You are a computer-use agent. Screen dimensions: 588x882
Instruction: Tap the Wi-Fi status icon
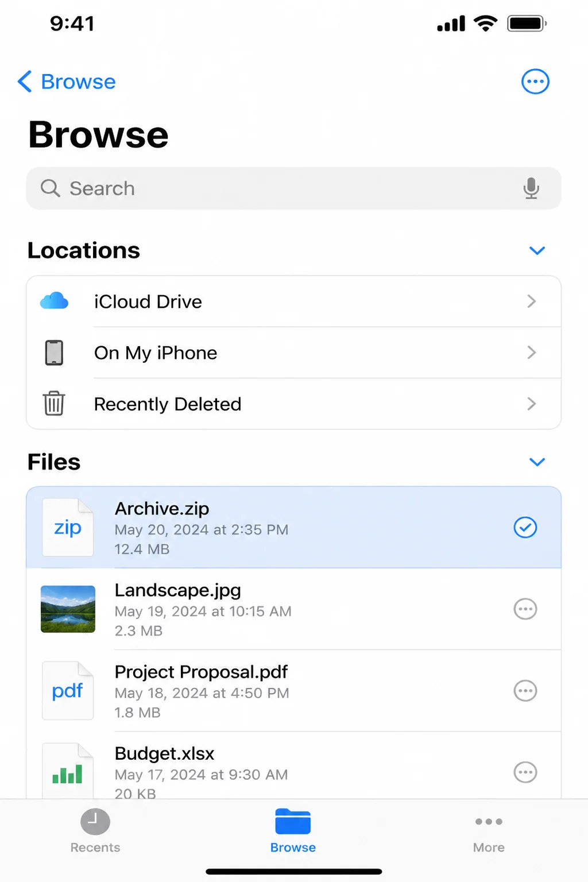486,24
